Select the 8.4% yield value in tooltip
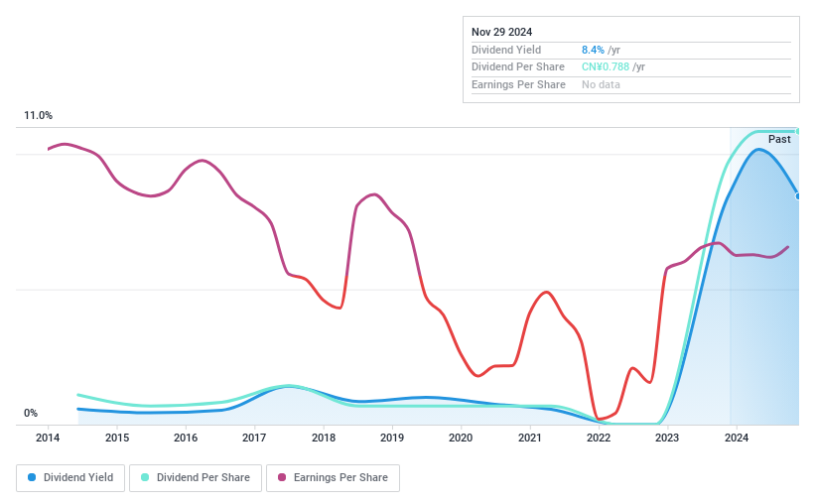 (x=593, y=50)
